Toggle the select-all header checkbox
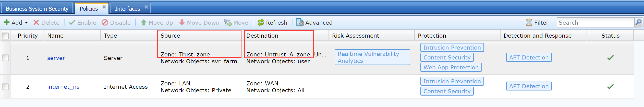The image size is (644, 107). (5, 36)
